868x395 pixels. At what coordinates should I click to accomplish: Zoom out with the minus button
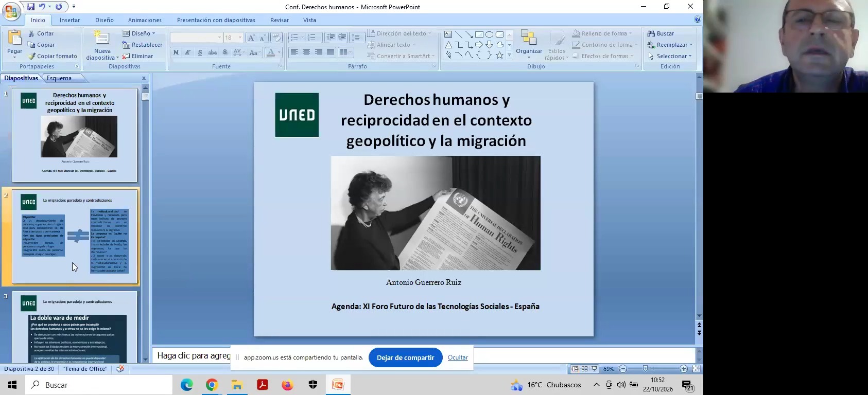pos(623,369)
